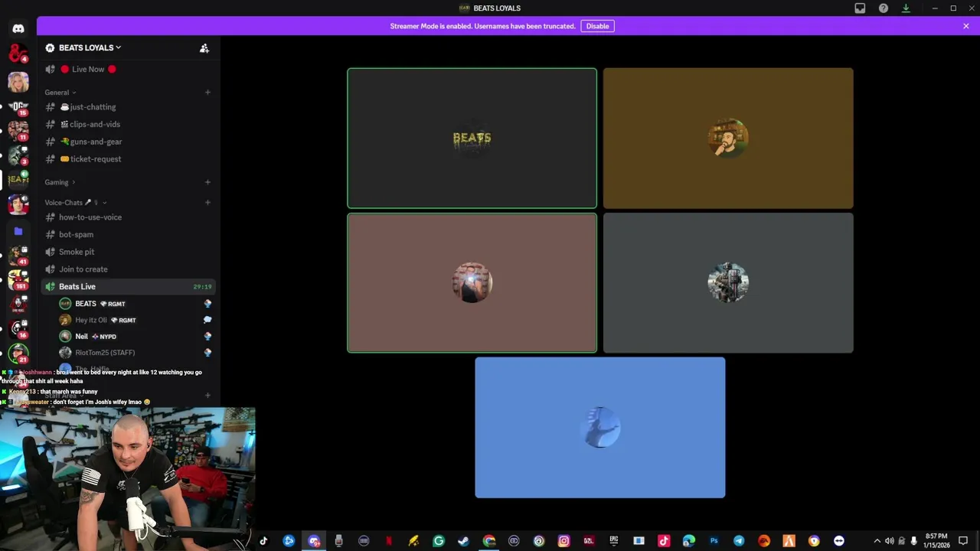
Task: Open Instagram from the taskbar
Action: tap(563, 541)
